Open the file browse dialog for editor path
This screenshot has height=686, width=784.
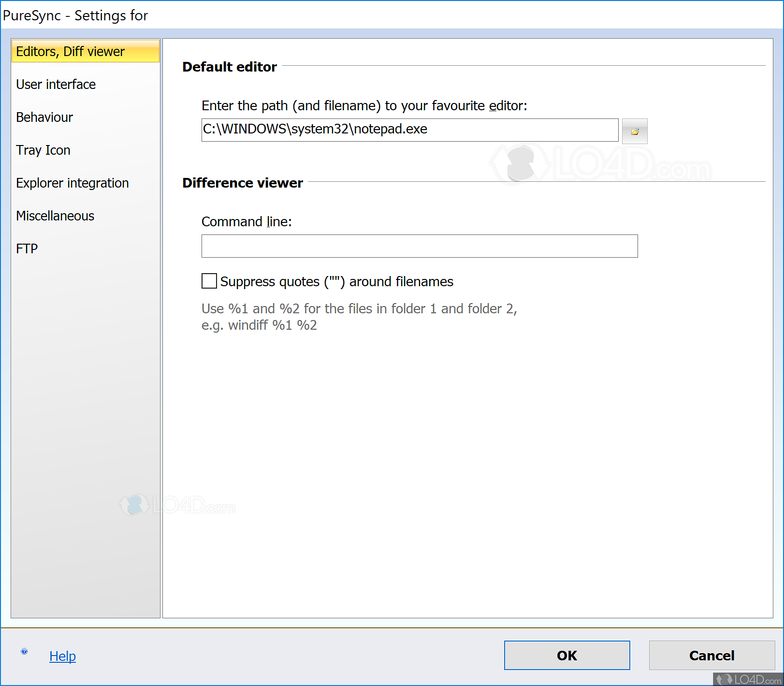pyautogui.click(x=635, y=131)
